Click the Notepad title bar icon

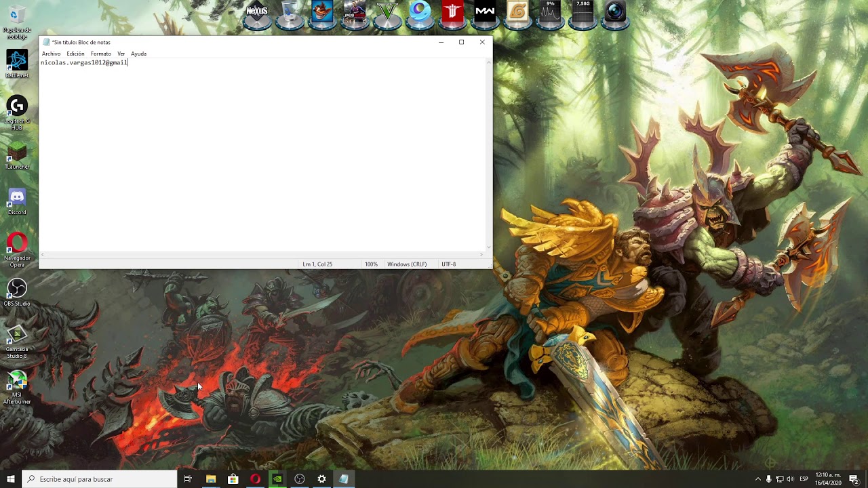pos(46,42)
